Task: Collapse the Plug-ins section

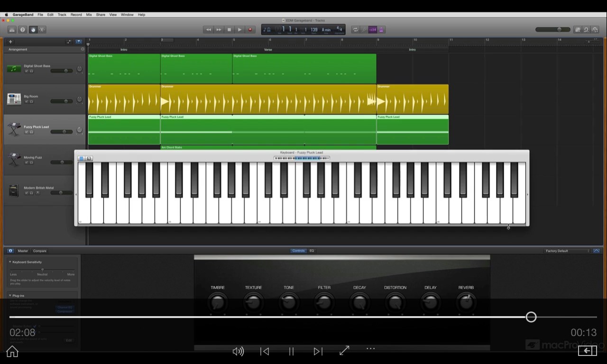Action: pos(10,296)
